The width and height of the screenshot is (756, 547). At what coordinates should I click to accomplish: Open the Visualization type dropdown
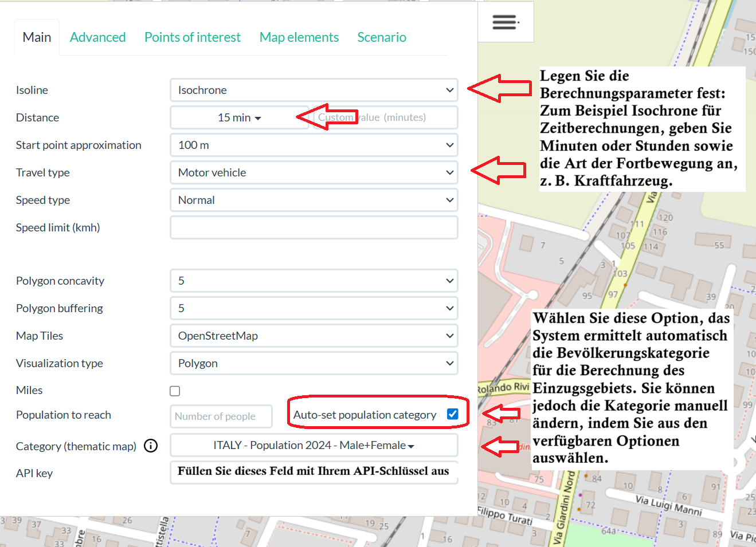[x=314, y=363]
